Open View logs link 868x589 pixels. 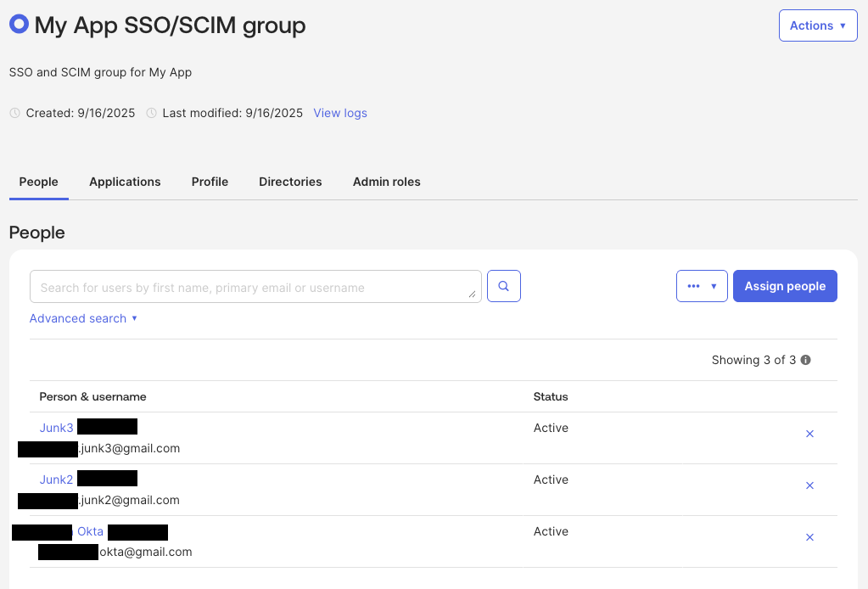(340, 113)
